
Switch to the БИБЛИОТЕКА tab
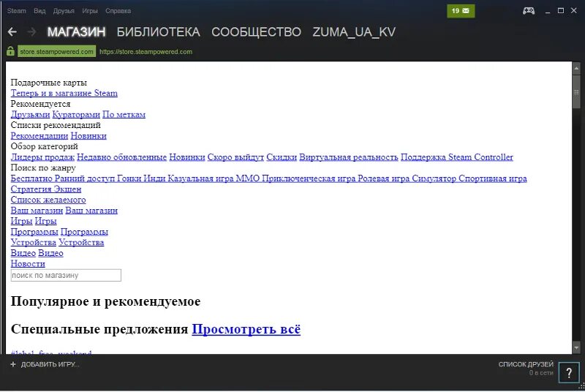[159, 32]
